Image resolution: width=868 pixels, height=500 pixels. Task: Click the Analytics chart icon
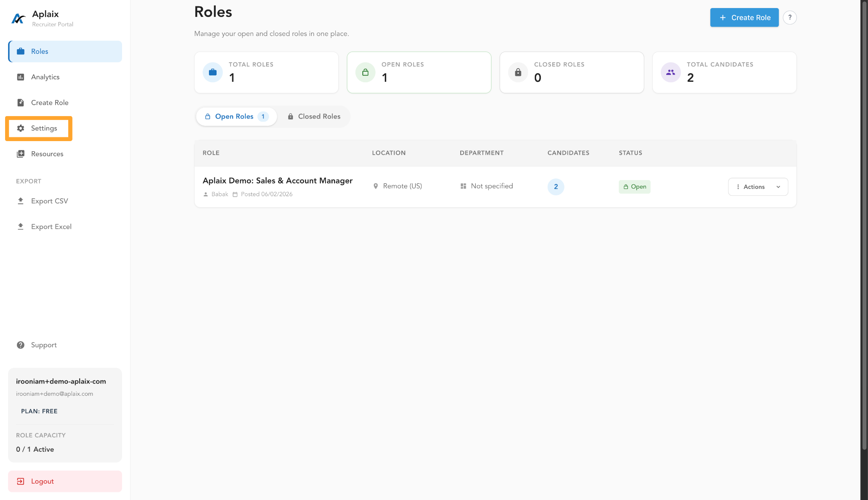[20, 77]
